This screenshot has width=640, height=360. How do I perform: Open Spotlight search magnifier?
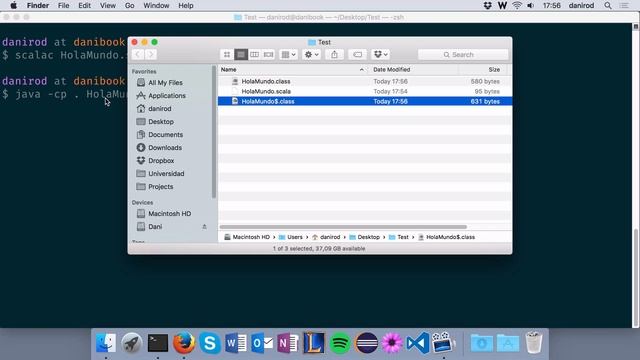click(x=608, y=6)
